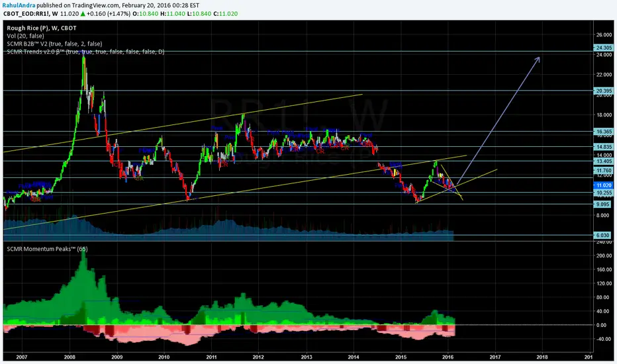Image resolution: width=617 pixels, height=364 pixels.
Task: Select the 11.760 price level tag
Action: tap(604, 171)
